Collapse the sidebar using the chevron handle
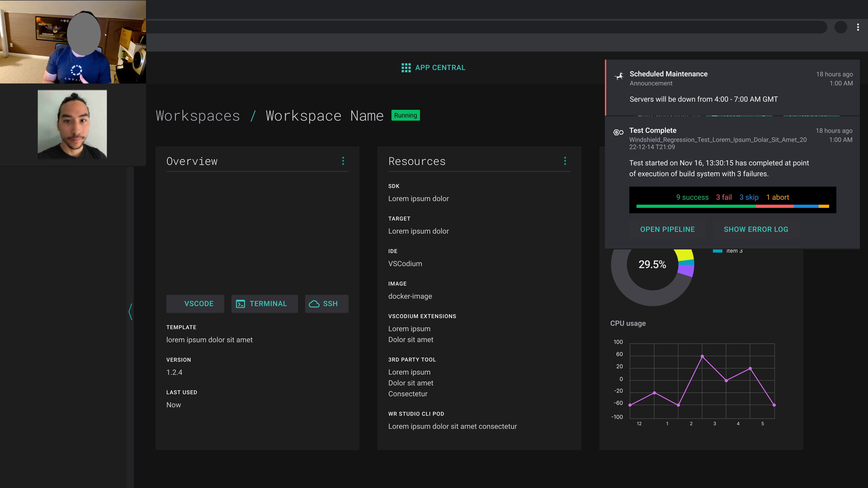The image size is (868, 488). pos(130,312)
